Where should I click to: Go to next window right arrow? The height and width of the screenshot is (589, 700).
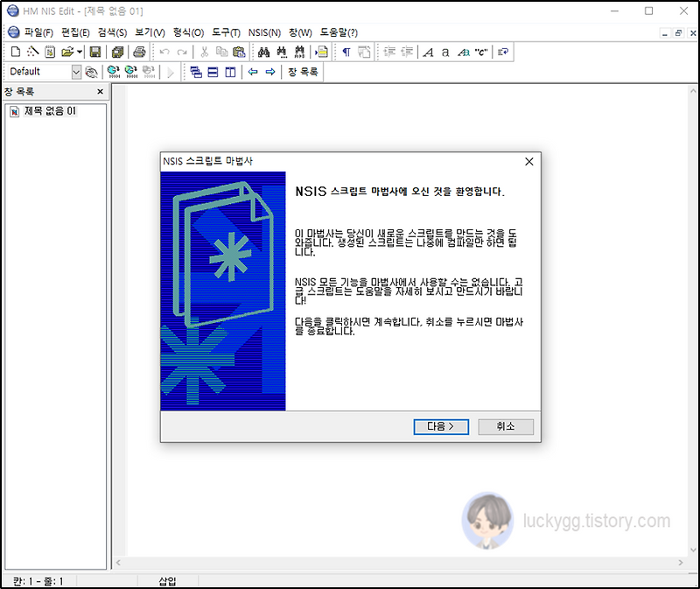[270, 72]
